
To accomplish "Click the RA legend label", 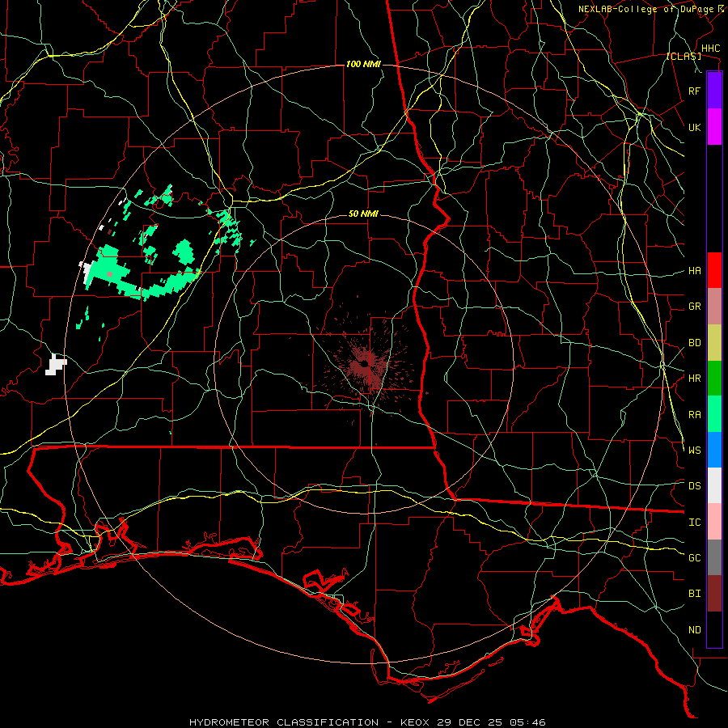I will (x=694, y=415).
